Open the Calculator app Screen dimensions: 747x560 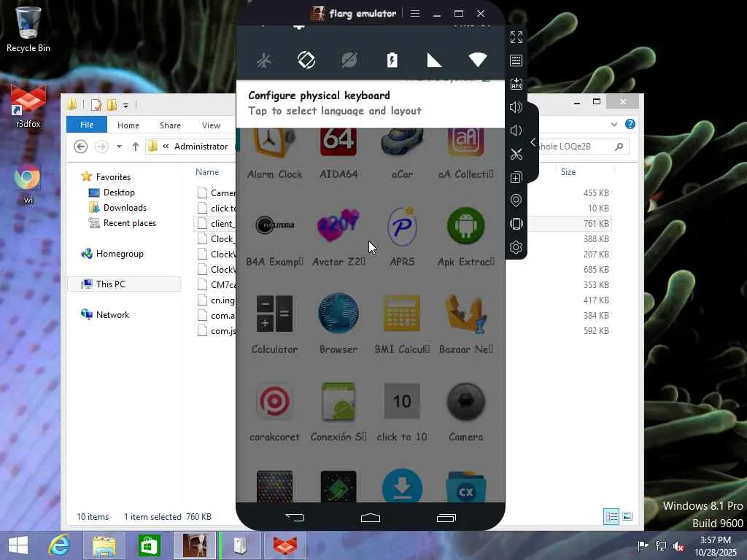(x=274, y=324)
